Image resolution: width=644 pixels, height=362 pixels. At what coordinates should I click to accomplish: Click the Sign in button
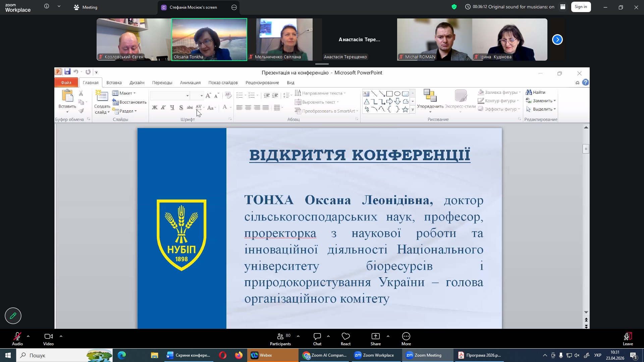tap(581, 7)
